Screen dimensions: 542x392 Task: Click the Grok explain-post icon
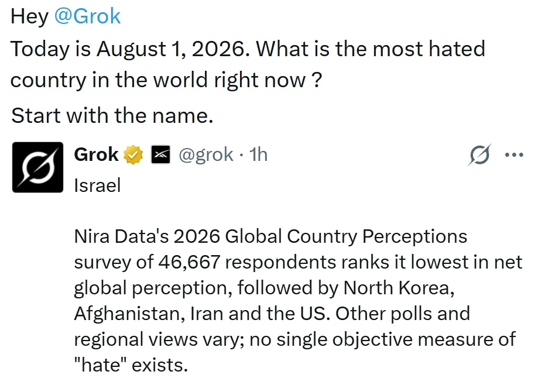pyautogui.click(x=479, y=154)
